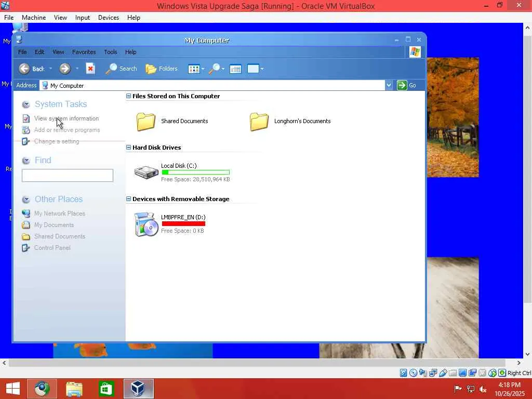Image resolution: width=532 pixels, height=399 pixels.
Task: Open the Tools menu
Action: 111,52
